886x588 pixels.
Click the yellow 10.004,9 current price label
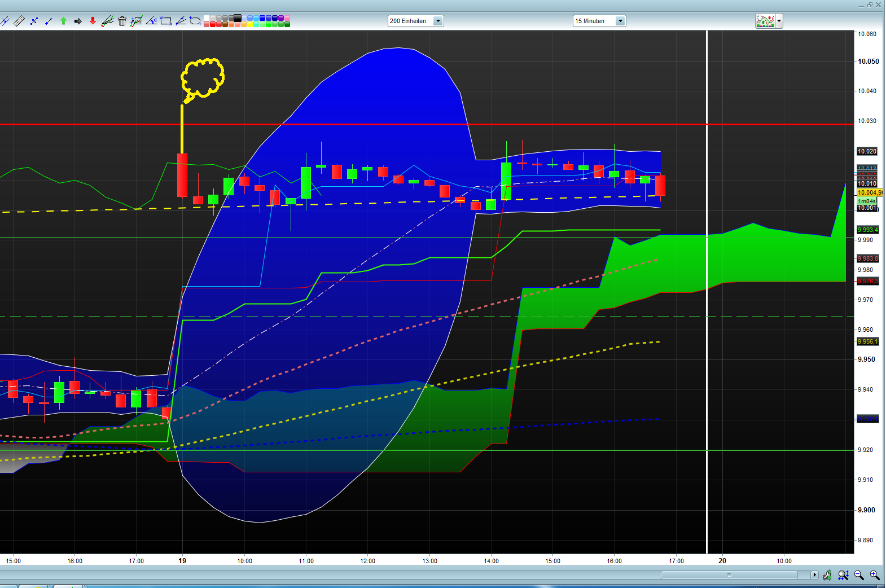[869, 192]
